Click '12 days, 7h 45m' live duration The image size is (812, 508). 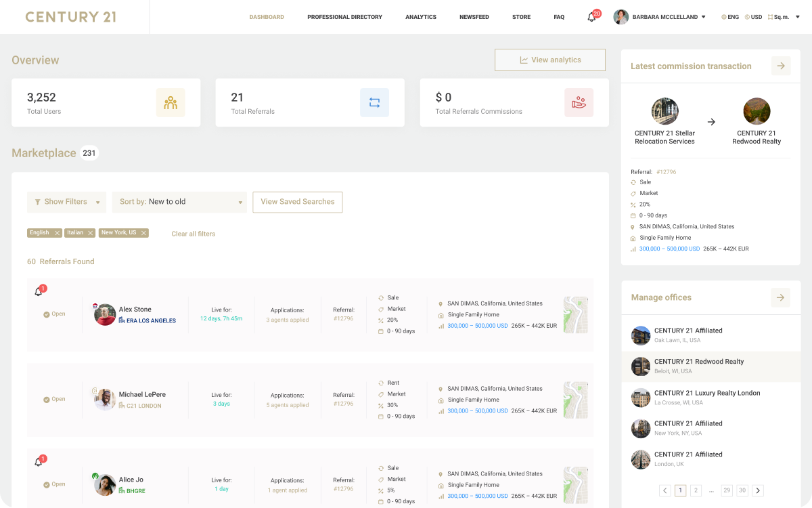tap(221, 318)
